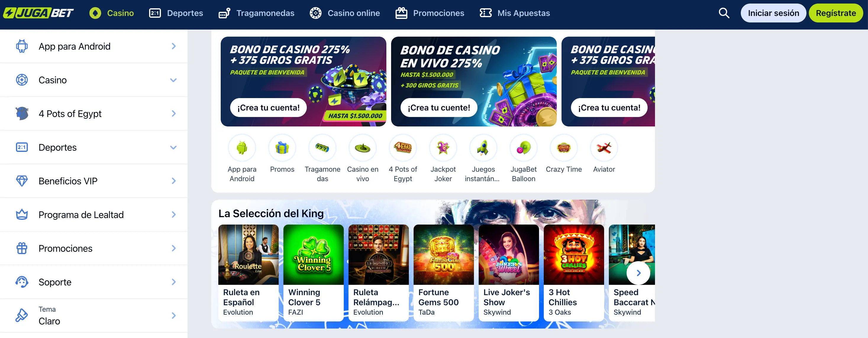Click the Aviator plane icon

click(604, 147)
